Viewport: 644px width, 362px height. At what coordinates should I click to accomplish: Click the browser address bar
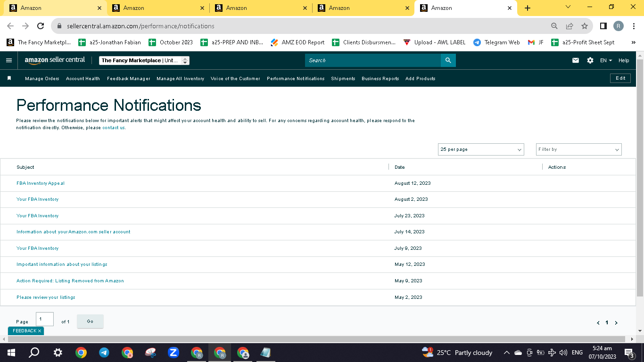coord(302,26)
